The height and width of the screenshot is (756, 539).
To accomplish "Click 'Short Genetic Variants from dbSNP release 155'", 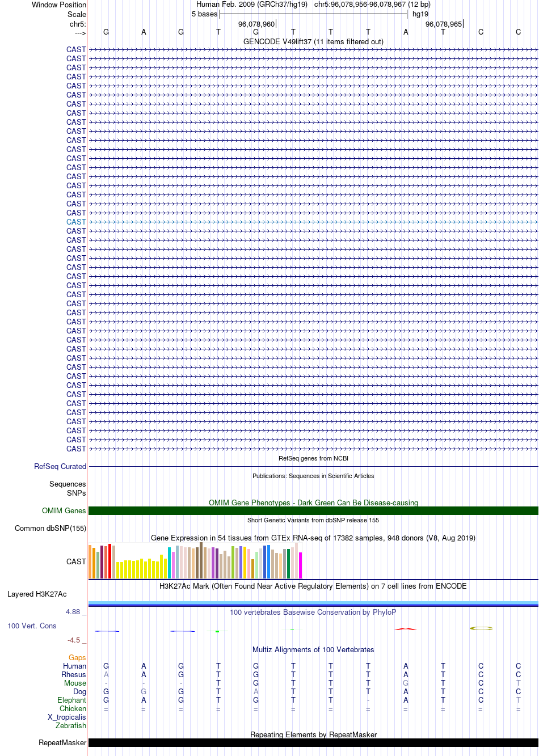I will [313, 520].
